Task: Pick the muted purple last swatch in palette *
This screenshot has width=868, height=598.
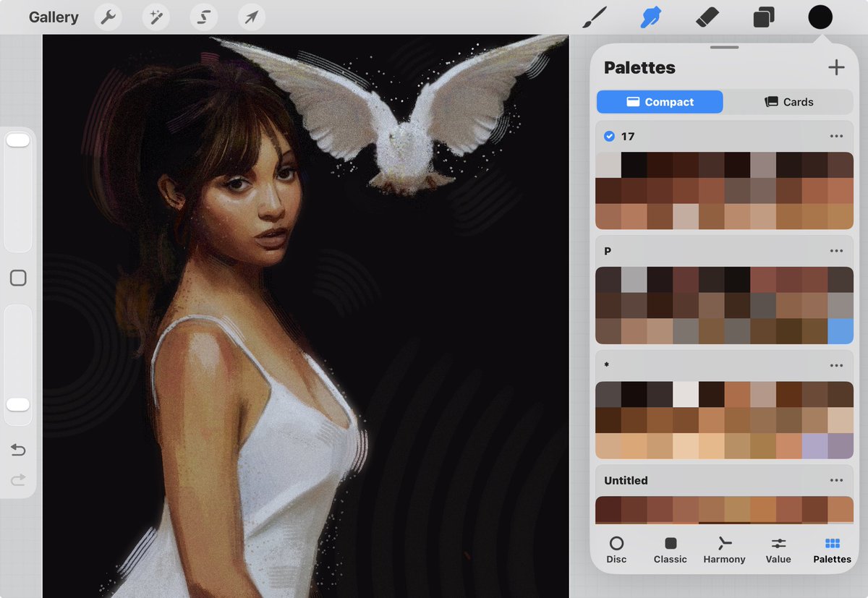Action: click(841, 446)
